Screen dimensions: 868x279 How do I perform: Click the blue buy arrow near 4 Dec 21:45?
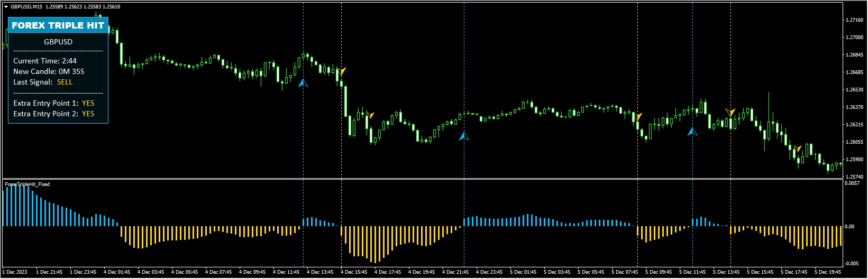[464, 136]
